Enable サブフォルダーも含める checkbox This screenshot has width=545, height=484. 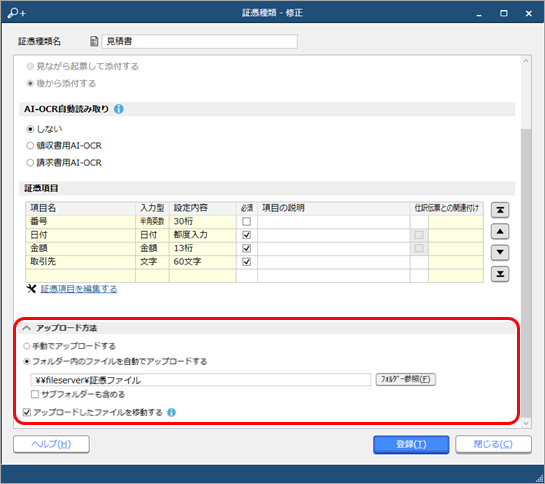tap(35, 394)
